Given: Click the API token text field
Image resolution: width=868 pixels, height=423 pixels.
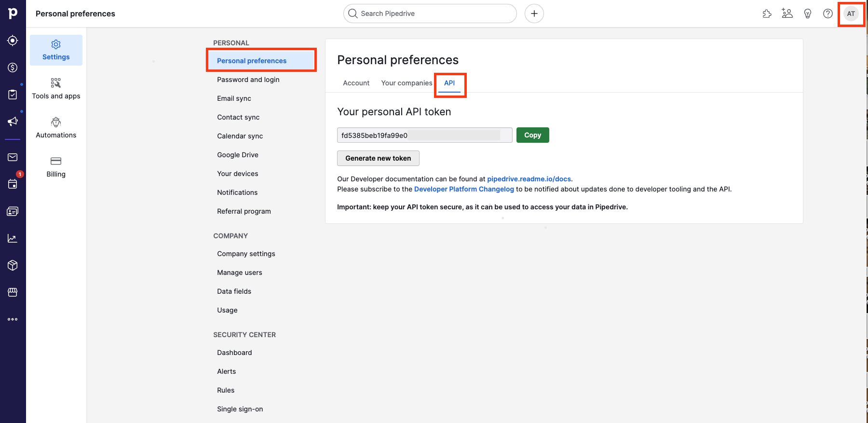Looking at the screenshot, I should (425, 135).
